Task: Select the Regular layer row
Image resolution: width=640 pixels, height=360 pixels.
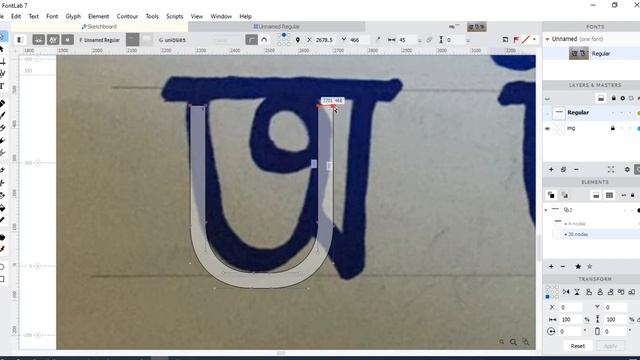Action: 592,112
